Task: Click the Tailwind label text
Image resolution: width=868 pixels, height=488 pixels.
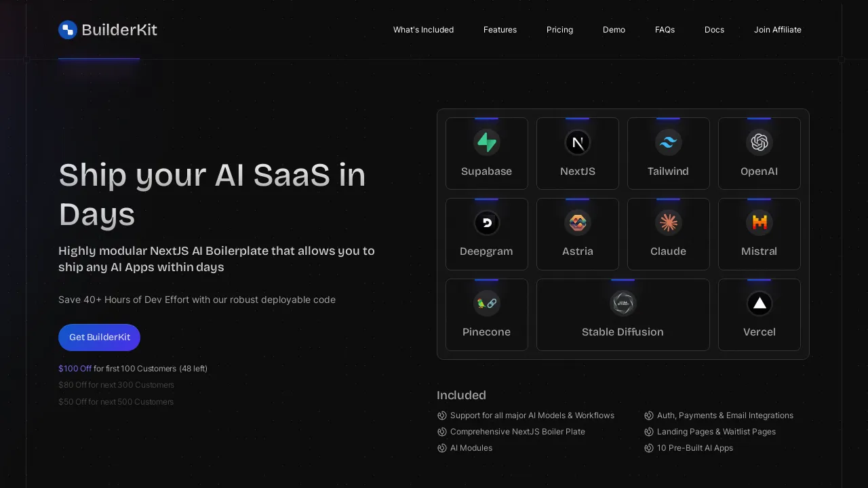Action: [x=668, y=171]
